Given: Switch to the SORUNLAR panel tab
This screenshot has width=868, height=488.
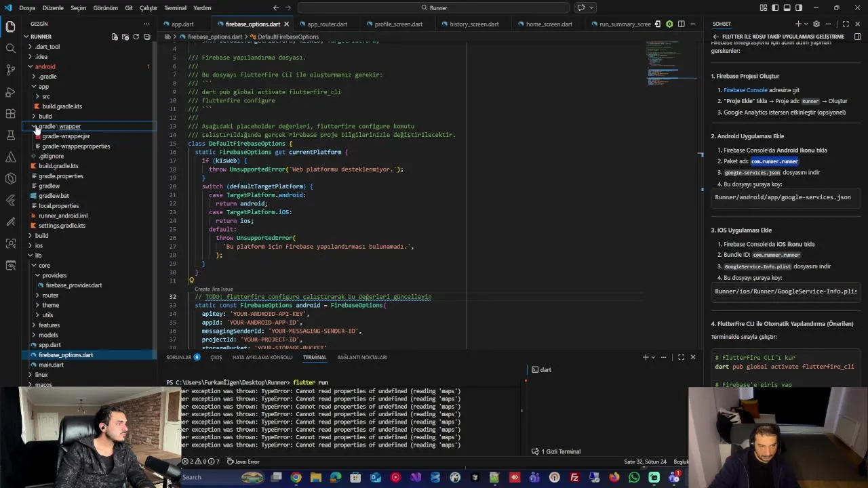Looking at the screenshot, I should pos(183,357).
